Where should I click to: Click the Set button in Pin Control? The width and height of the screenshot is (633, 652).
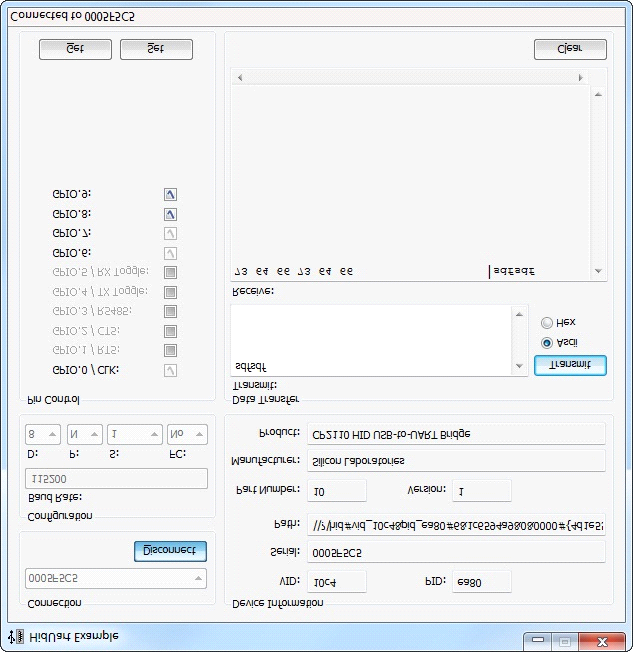coord(156,49)
